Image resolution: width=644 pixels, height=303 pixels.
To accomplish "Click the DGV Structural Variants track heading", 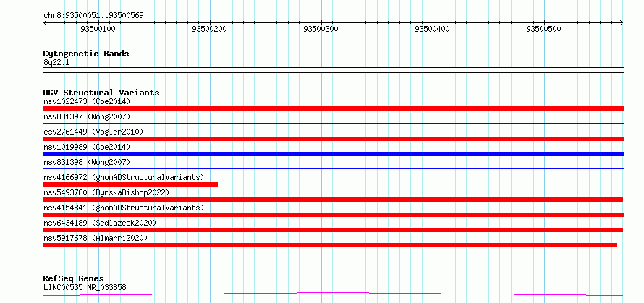I will coord(101,93).
